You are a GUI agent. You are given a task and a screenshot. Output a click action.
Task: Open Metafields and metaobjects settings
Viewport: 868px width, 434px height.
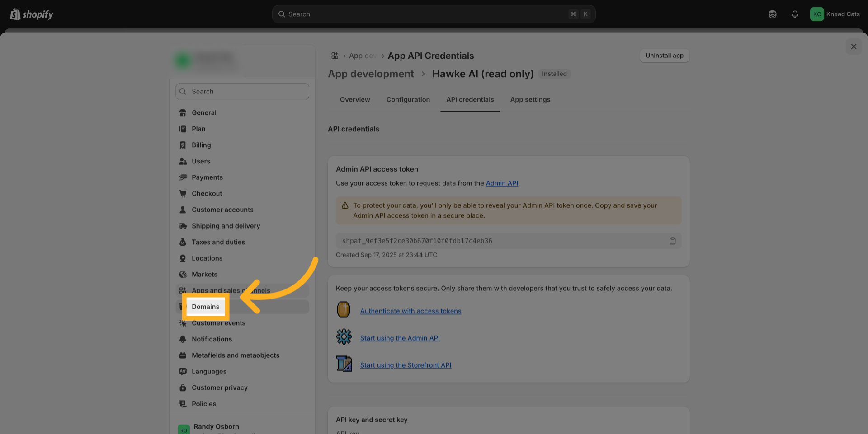(235, 355)
